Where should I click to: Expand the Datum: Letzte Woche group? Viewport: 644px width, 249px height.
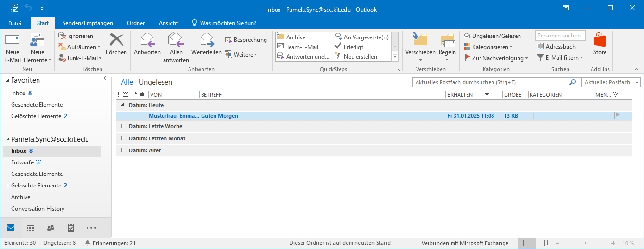pos(122,126)
